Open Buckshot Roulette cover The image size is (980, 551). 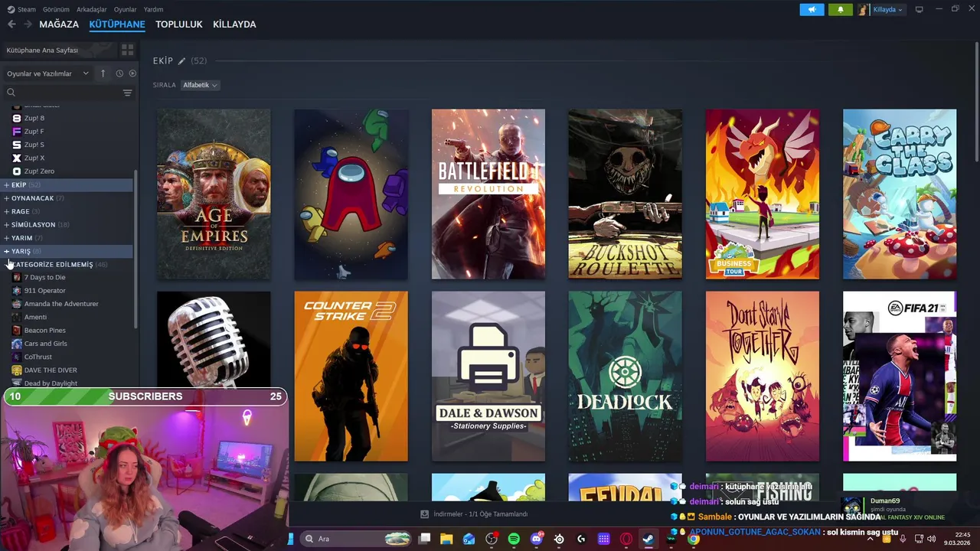(626, 194)
